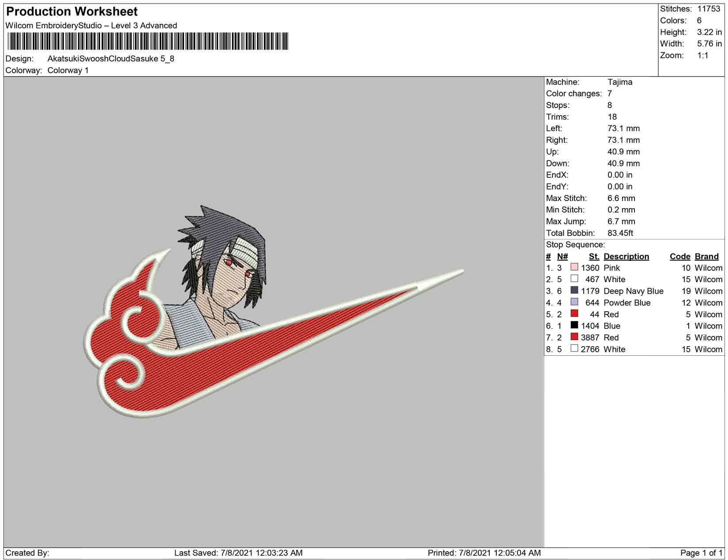
Task: Click the Page 1 of 1 indicator
Action: click(x=701, y=553)
